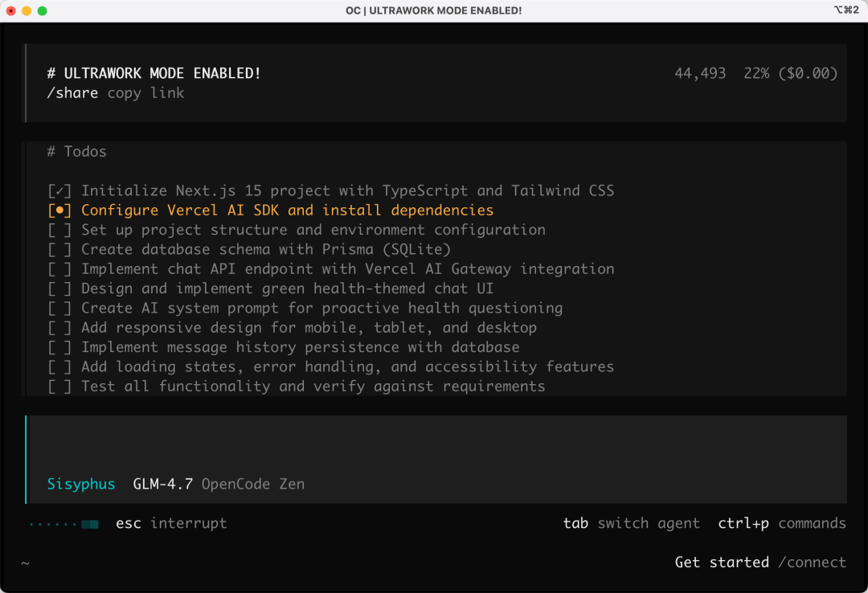Click "tab switch agent" in the status bar
This screenshot has width=868, height=593.
631,523
